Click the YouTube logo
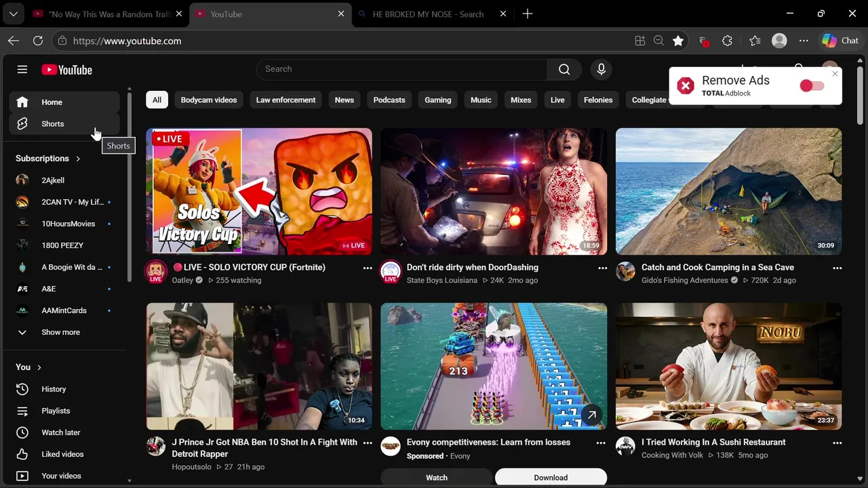 click(x=66, y=70)
